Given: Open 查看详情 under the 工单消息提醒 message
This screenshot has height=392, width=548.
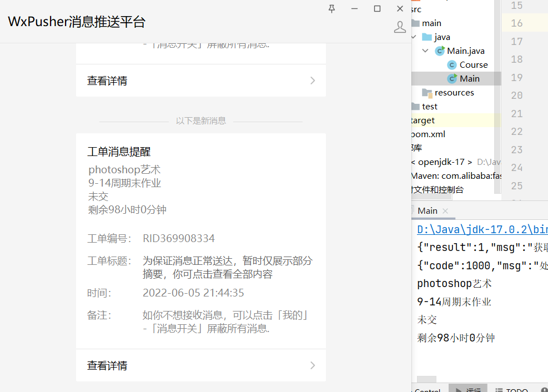Looking at the screenshot, I should pos(201,365).
